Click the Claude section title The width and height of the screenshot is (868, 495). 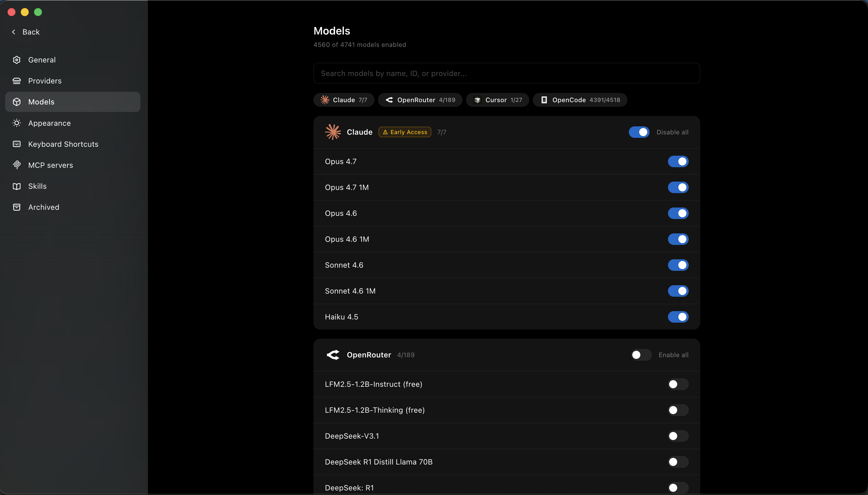[x=359, y=132]
